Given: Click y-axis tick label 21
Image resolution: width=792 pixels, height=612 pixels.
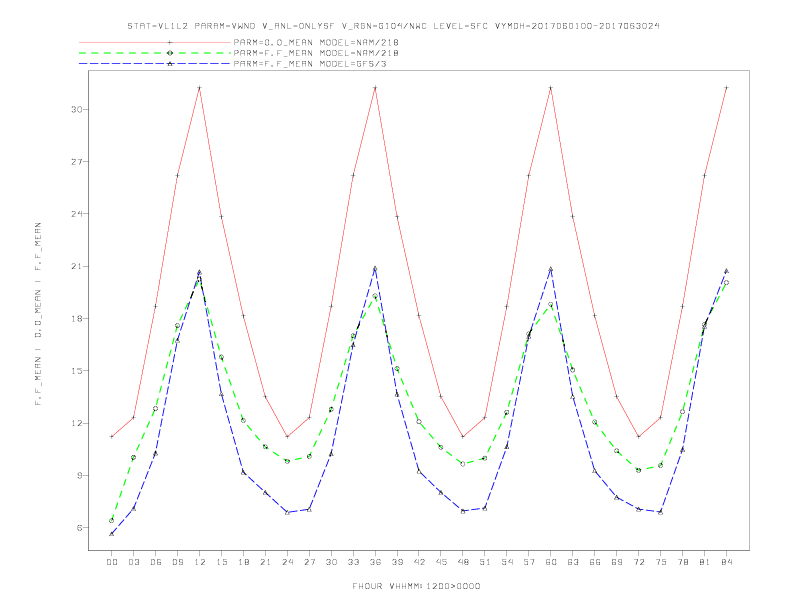Looking at the screenshot, I should point(76,266).
